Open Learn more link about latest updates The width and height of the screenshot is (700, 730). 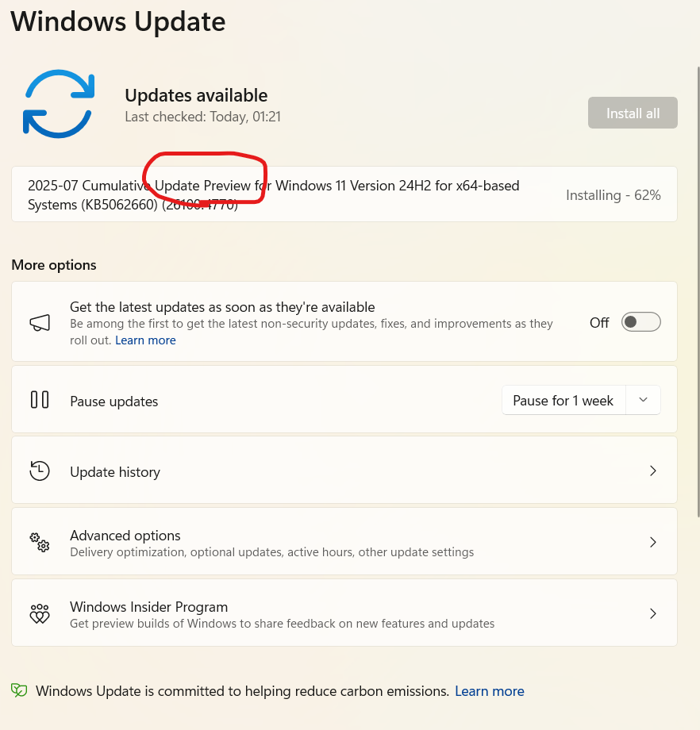[x=145, y=340]
